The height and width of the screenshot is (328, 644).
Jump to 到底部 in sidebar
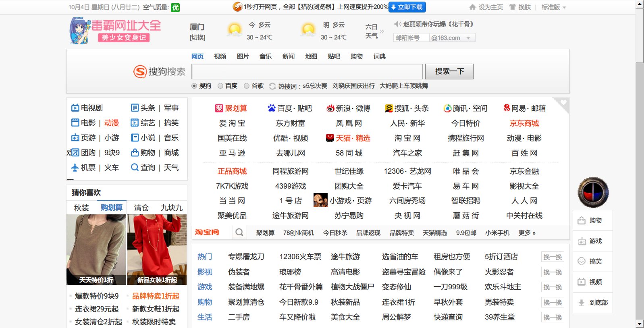point(593,303)
